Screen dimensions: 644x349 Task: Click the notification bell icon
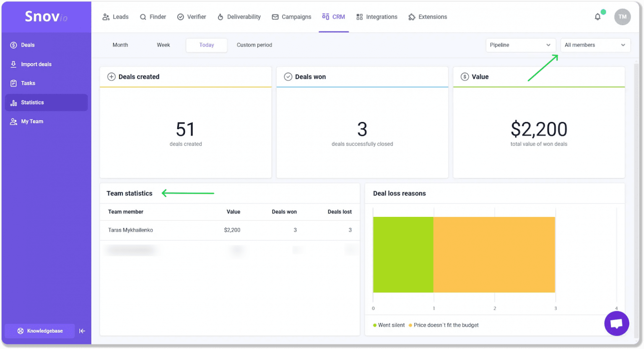(597, 17)
